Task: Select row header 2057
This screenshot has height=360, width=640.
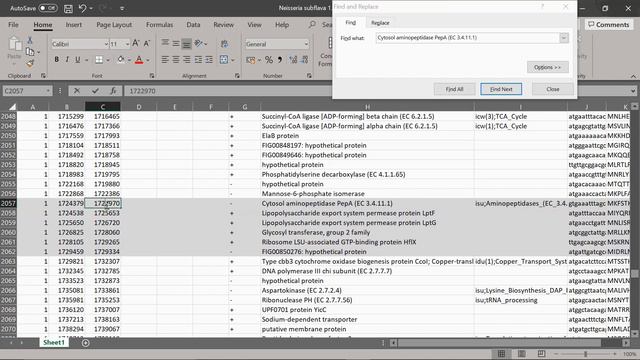Action: coord(8,203)
